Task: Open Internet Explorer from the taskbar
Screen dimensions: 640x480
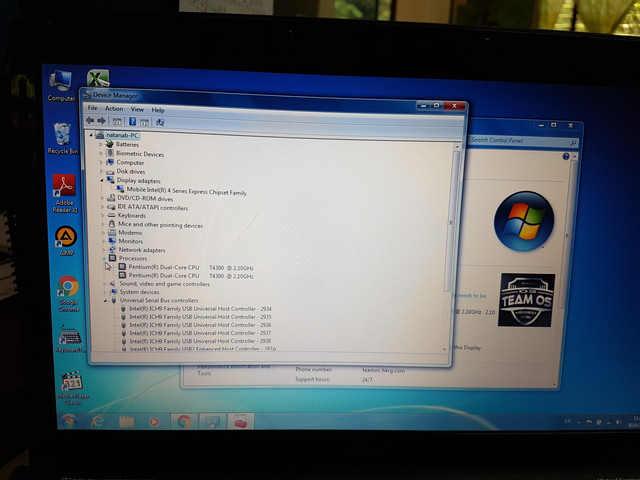Action: (x=98, y=421)
